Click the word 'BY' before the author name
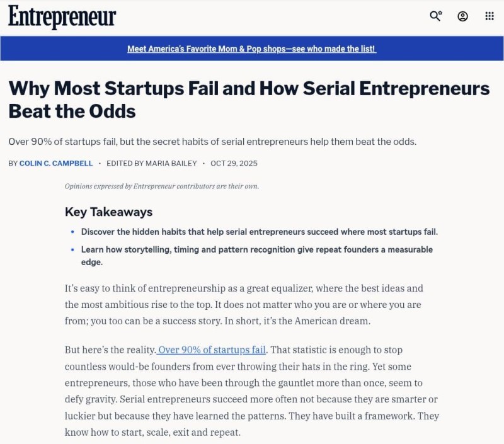The height and width of the screenshot is (444, 504). pos(13,163)
